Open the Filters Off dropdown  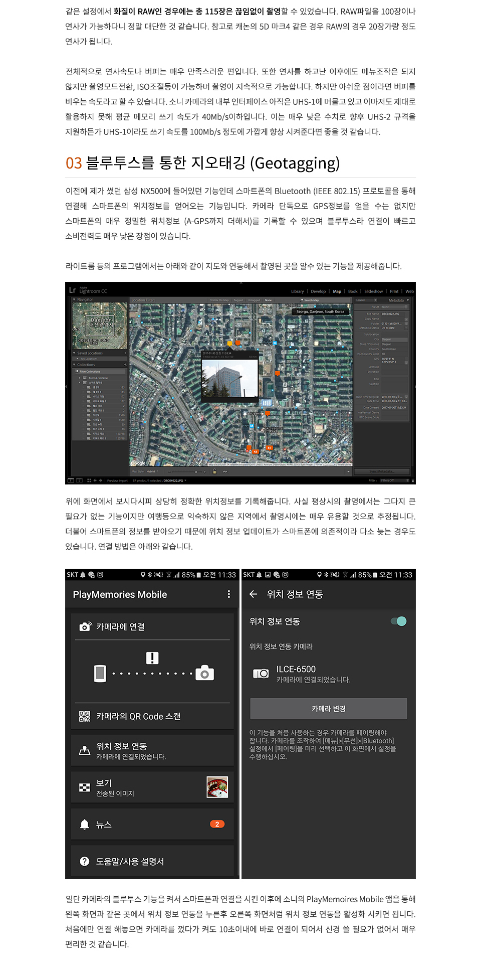point(394,480)
